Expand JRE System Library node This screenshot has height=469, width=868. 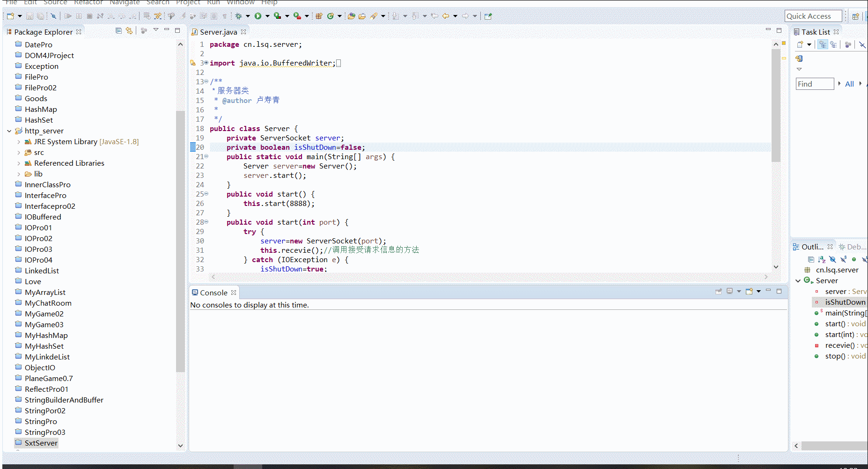[19, 142]
